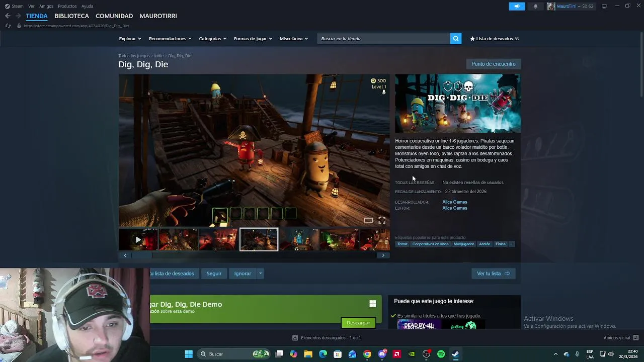Image resolution: width=644 pixels, height=362 pixels.
Task: Open downloads manager icon in bottom bar
Action: point(295,338)
